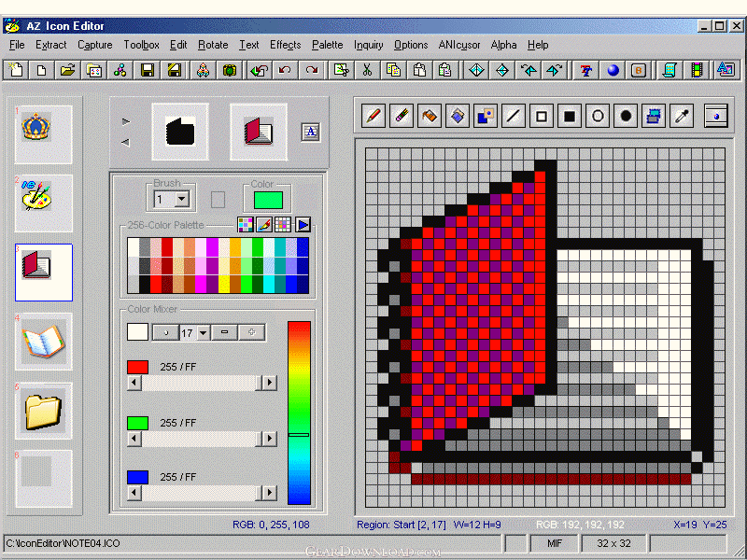Click the current green Color swatch
Image resolution: width=747 pixels, height=560 pixels.
coord(268,200)
